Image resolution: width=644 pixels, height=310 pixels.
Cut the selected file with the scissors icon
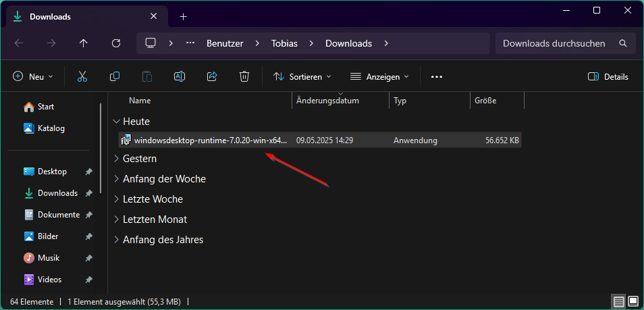pos(82,76)
